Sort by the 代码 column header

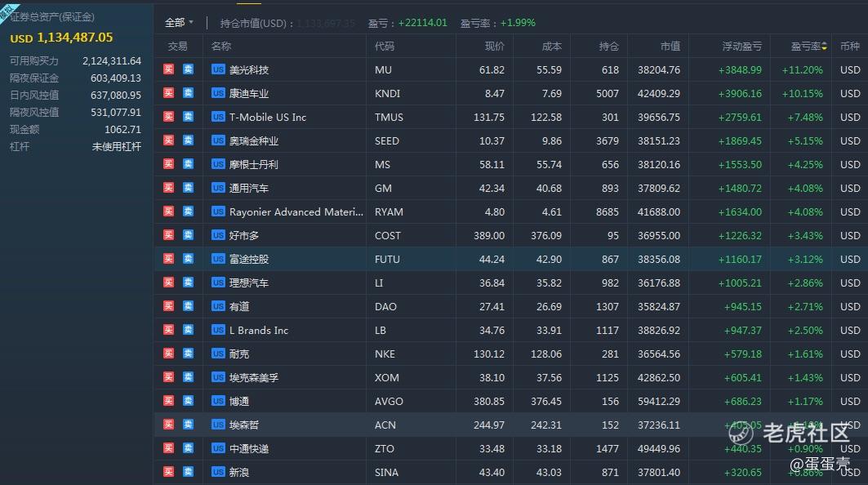384,46
